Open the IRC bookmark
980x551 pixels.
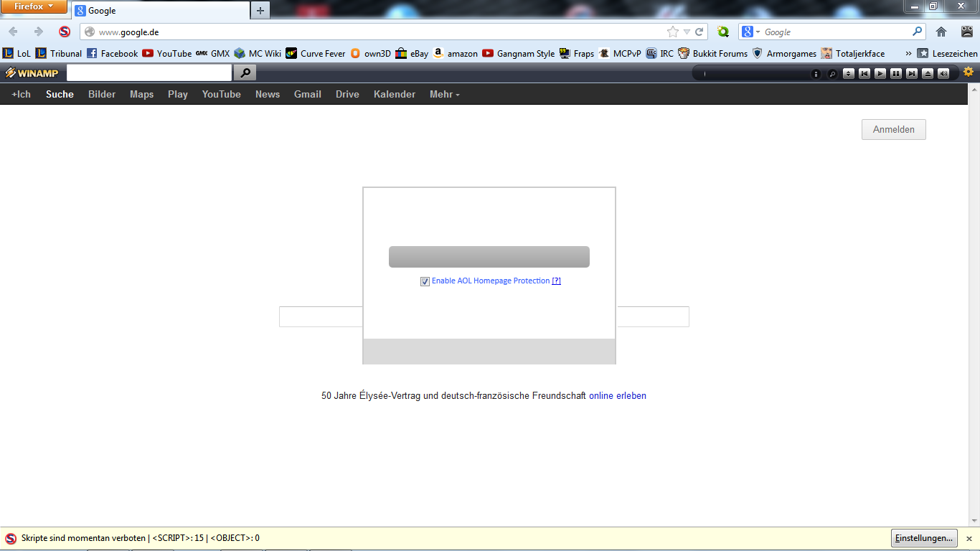click(x=660, y=53)
